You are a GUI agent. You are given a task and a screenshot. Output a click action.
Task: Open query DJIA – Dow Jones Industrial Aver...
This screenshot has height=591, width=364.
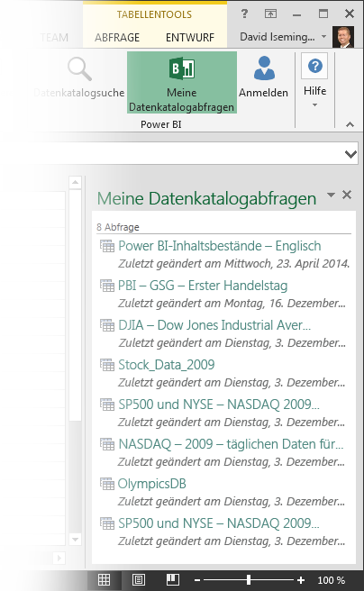(214, 325)
